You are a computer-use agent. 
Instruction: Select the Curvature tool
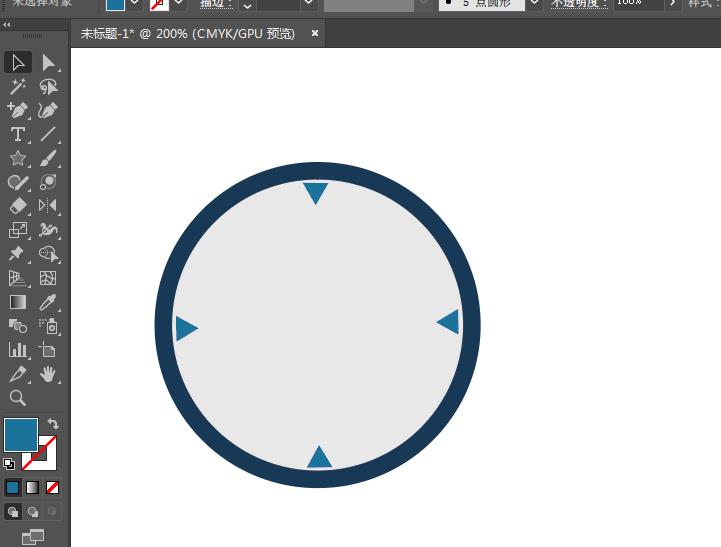coord(48,110)
